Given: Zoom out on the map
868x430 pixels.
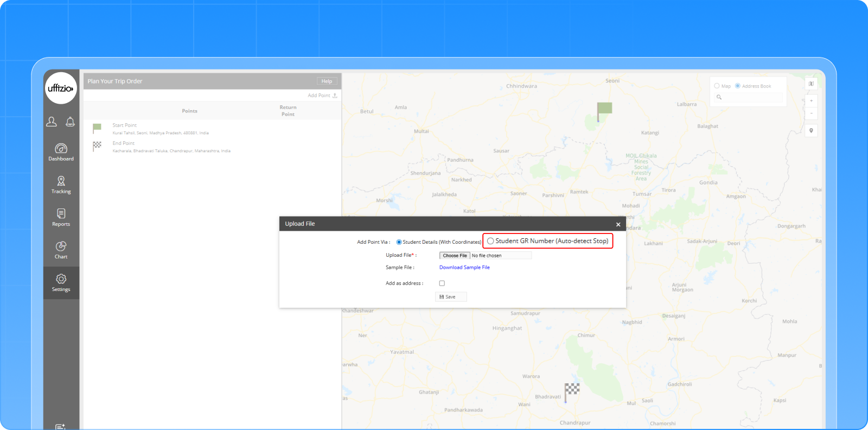Looking at the screenshot, I should pyautogui.click(x=811, y=113).
